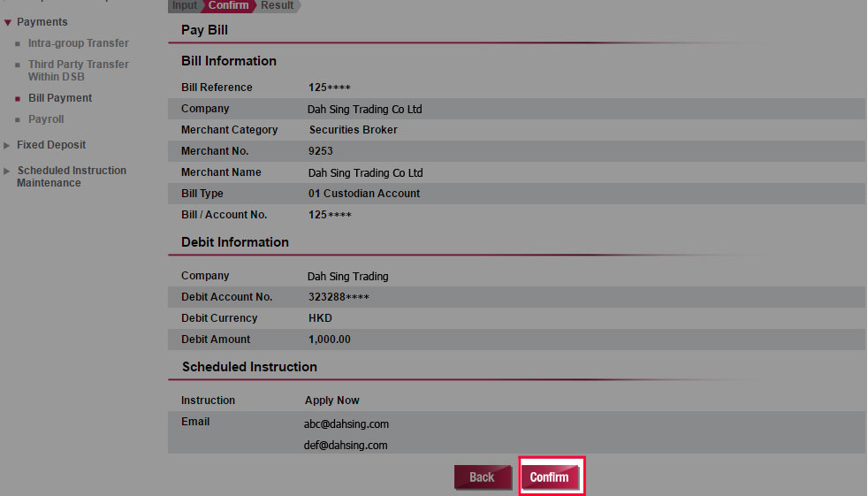Click debit account number 323288****

pos(339,297)
